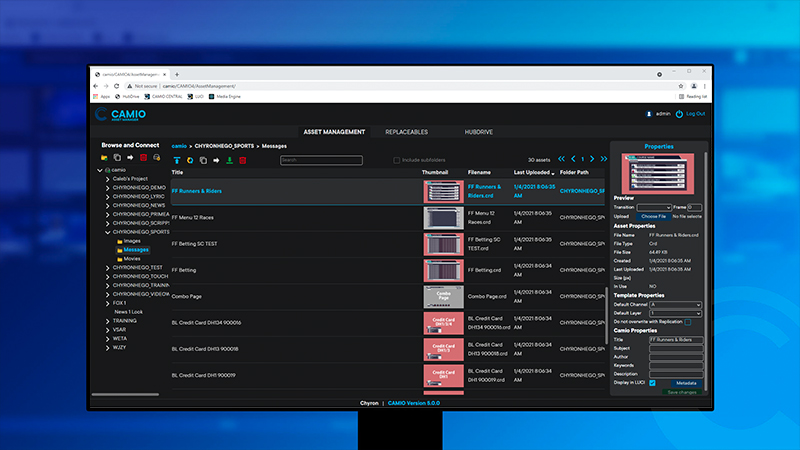Open the Default Layer dropdown
This screenshot has width=800, height=450.
tap(676, 313)
